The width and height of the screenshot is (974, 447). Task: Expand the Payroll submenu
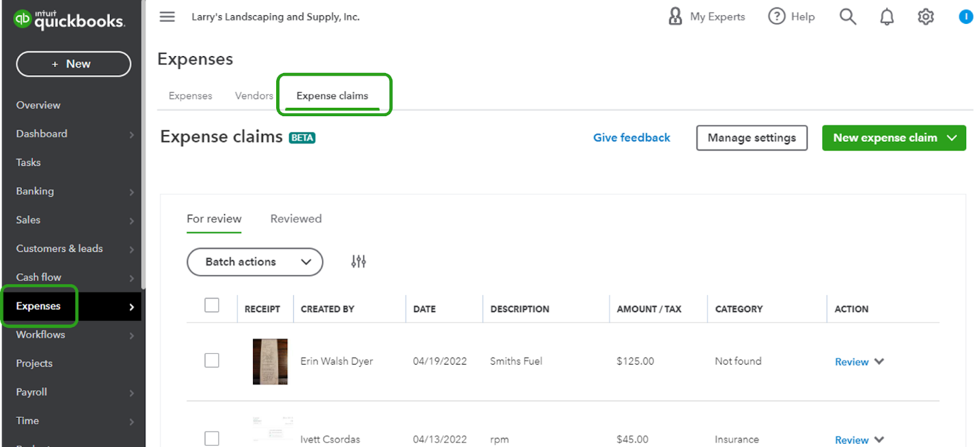[x=132, y=392]
